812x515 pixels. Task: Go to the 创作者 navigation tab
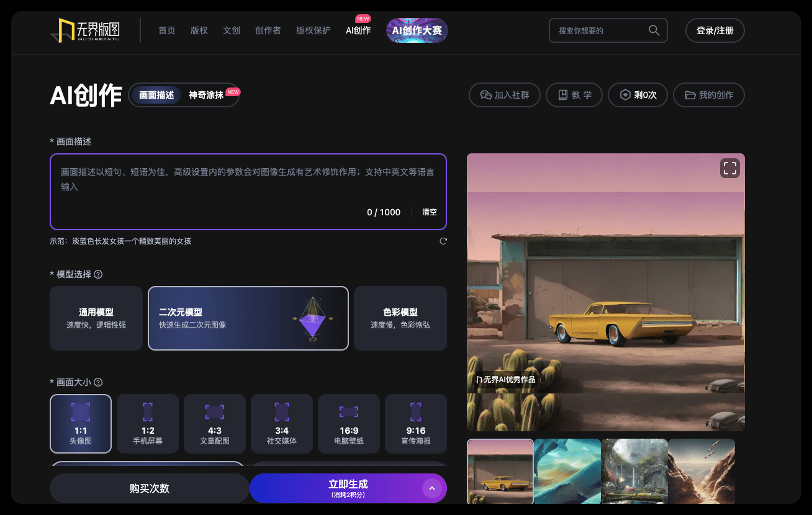tap(268, 30)
